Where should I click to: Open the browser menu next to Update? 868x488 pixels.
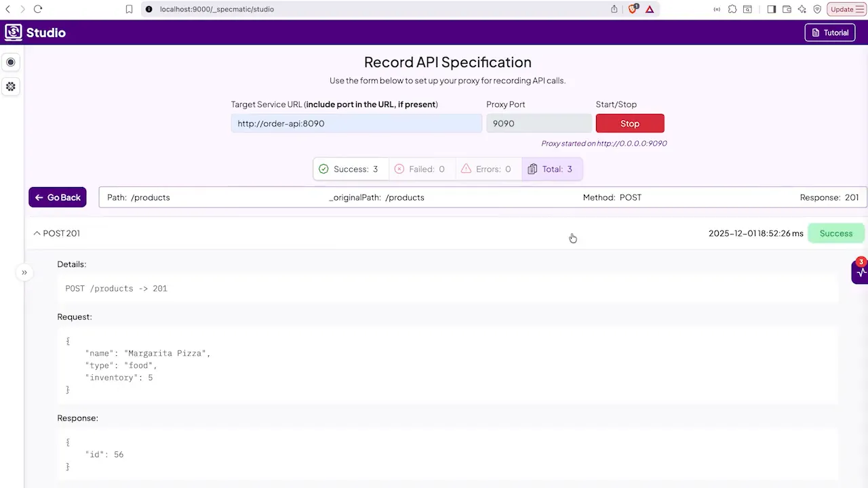861,9
